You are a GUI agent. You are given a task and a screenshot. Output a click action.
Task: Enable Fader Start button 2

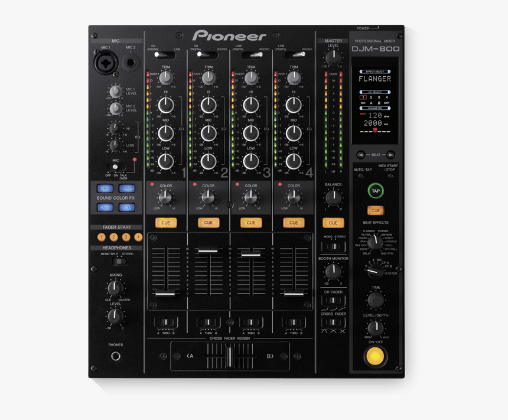(x=114, y=237)
